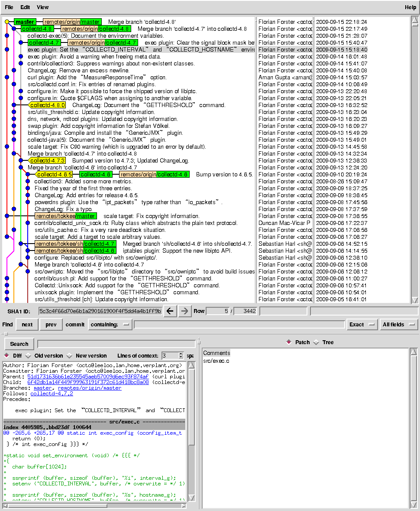Click the diff pane vertical scrollbar thumb
The image size is (420, 511).
coord(192,407)
